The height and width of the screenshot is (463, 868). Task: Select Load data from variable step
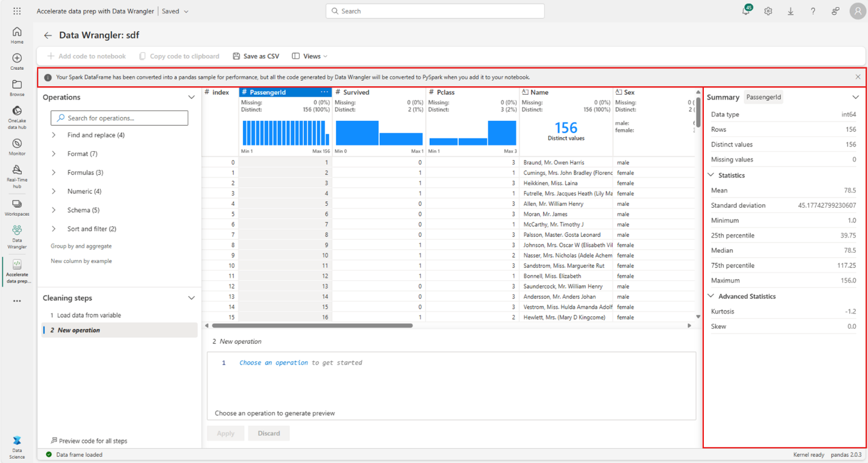coord(86,315)
